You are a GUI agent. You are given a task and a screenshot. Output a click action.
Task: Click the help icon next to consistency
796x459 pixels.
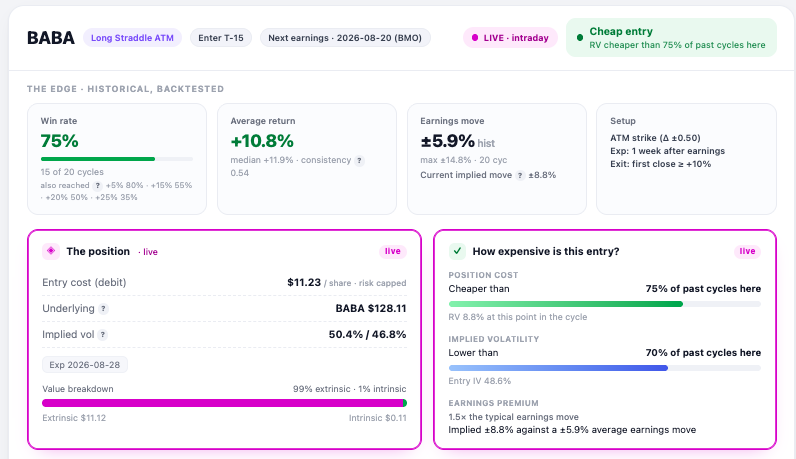click(359, 160)
